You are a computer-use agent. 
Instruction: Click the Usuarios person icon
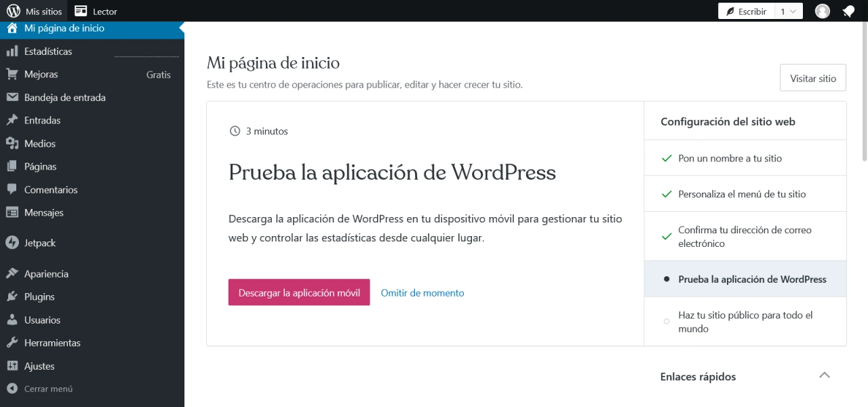pos(12,320)
